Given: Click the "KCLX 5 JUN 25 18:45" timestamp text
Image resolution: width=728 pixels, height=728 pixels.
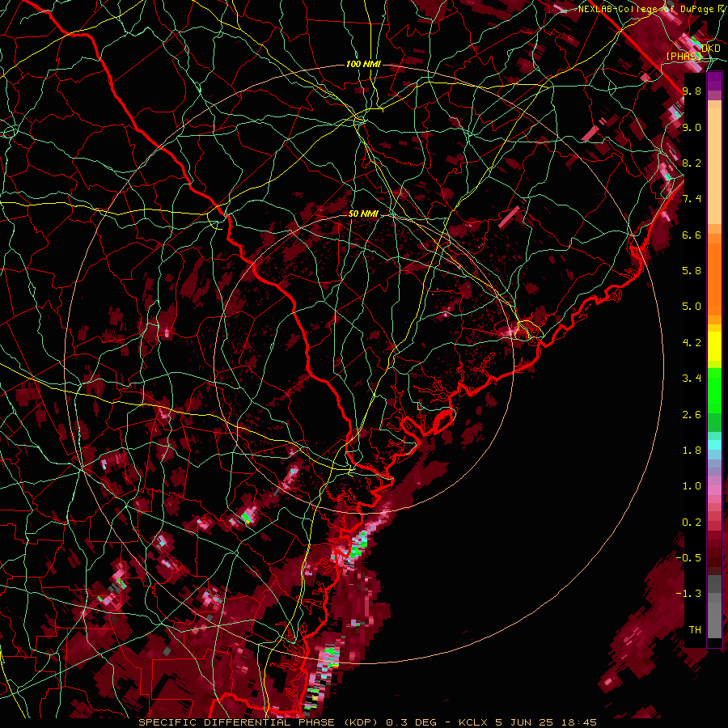Looking at the screenshot, I should (527, 722).
